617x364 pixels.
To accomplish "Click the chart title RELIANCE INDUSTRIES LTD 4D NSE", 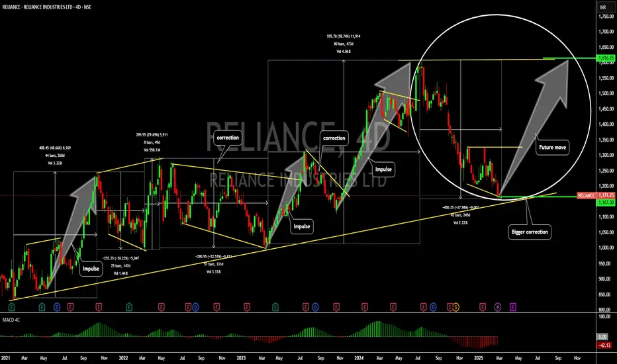I will pyautogui.click(x=46, y=7).
